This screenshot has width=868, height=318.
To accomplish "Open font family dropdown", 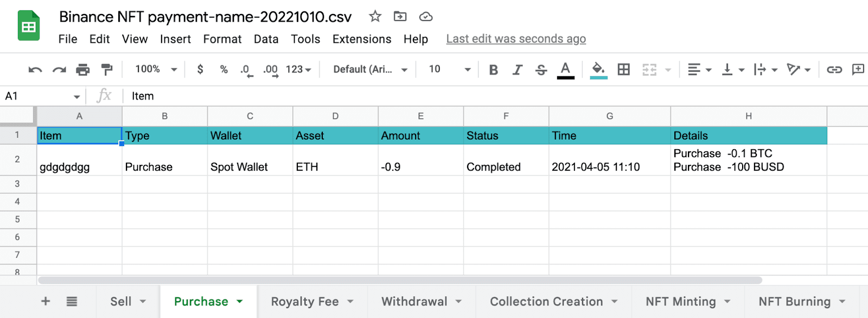I will pos(371,69).
